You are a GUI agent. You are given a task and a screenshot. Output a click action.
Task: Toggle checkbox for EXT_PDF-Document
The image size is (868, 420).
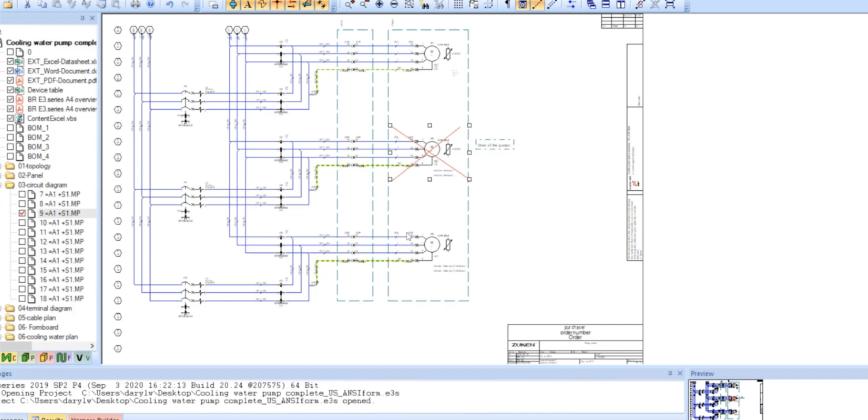coord(10,80)
